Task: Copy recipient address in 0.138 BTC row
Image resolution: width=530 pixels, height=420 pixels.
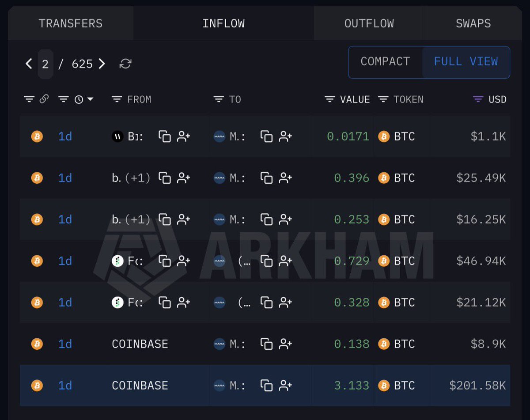Action: (267, 344)
